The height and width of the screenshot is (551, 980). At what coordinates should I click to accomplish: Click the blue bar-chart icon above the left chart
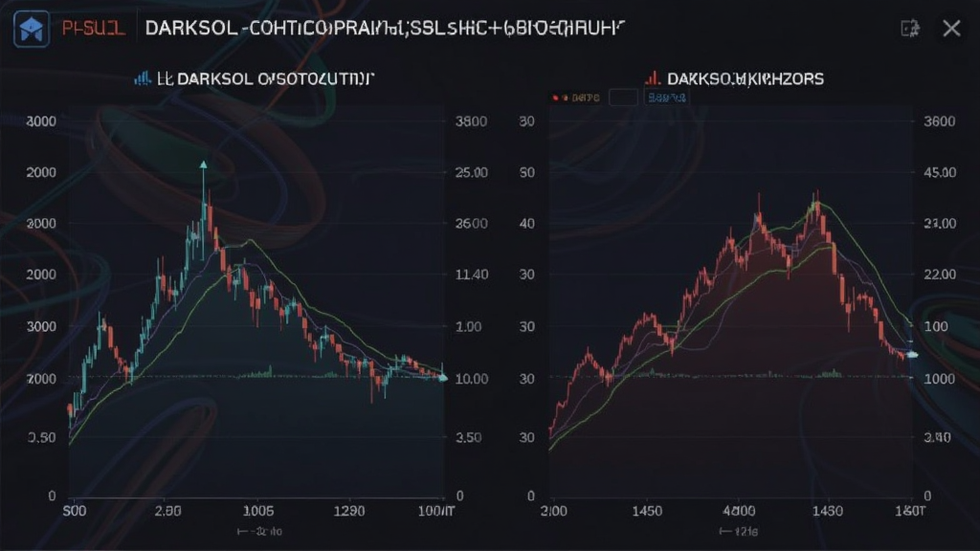pos(143,78)
